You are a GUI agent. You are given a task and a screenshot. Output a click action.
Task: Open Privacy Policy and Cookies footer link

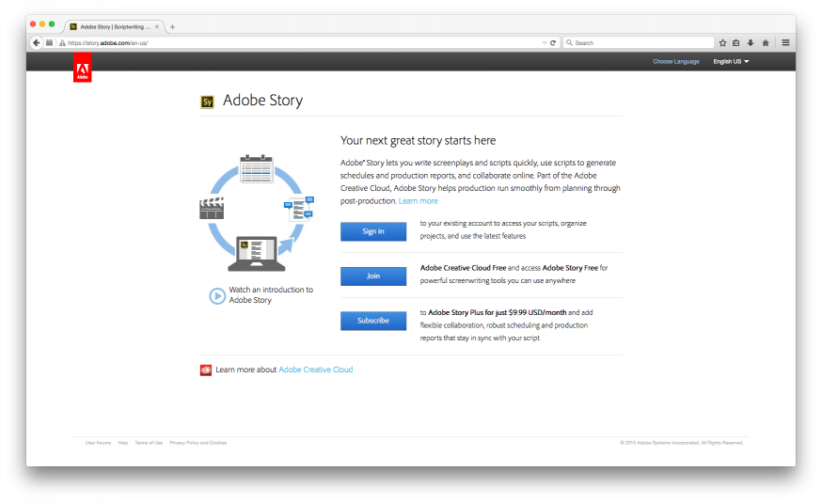198,443
